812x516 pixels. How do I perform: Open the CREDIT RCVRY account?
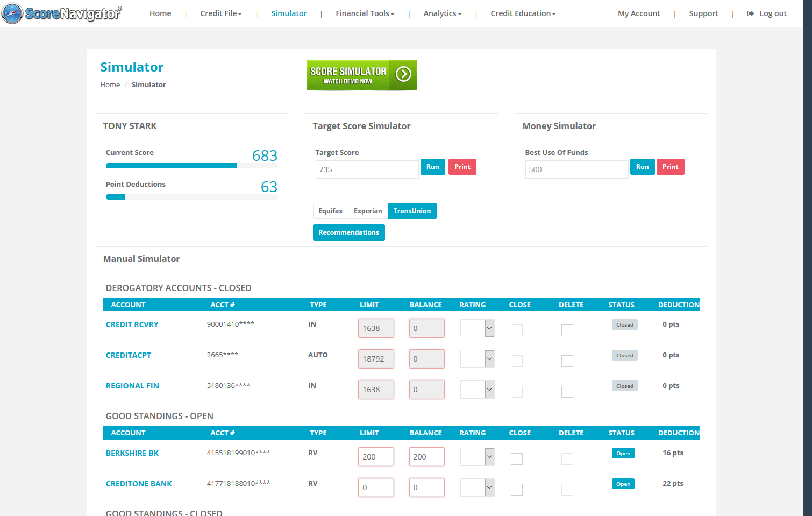pyautogui.click(x=132, y=324)
